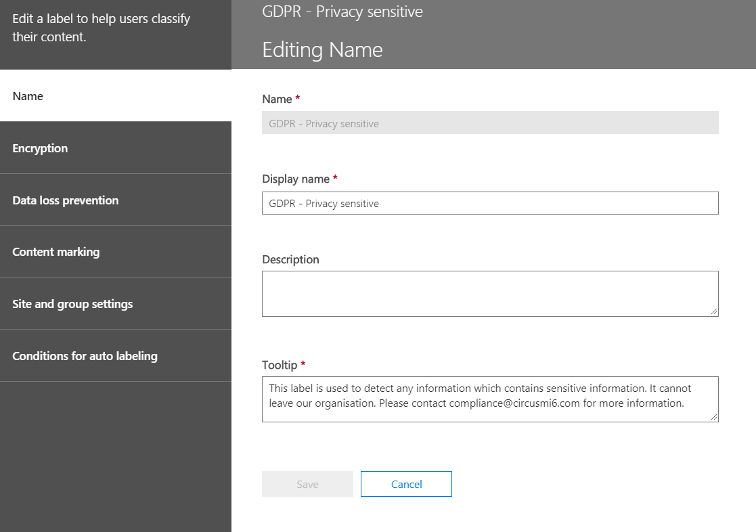Click the 'Description' field label
Image resolution: width=756 pixels, height=532 pixels.
pyautogui.click(x=290, y=260)
